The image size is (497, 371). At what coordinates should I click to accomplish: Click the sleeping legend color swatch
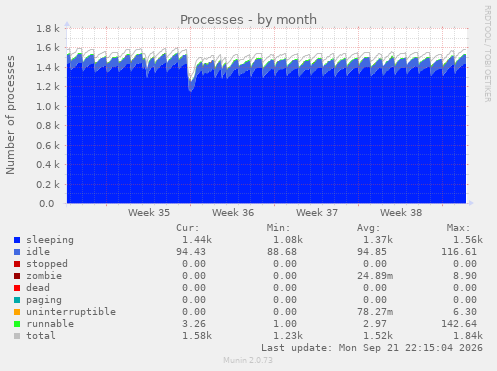click(x=17, y=240)
